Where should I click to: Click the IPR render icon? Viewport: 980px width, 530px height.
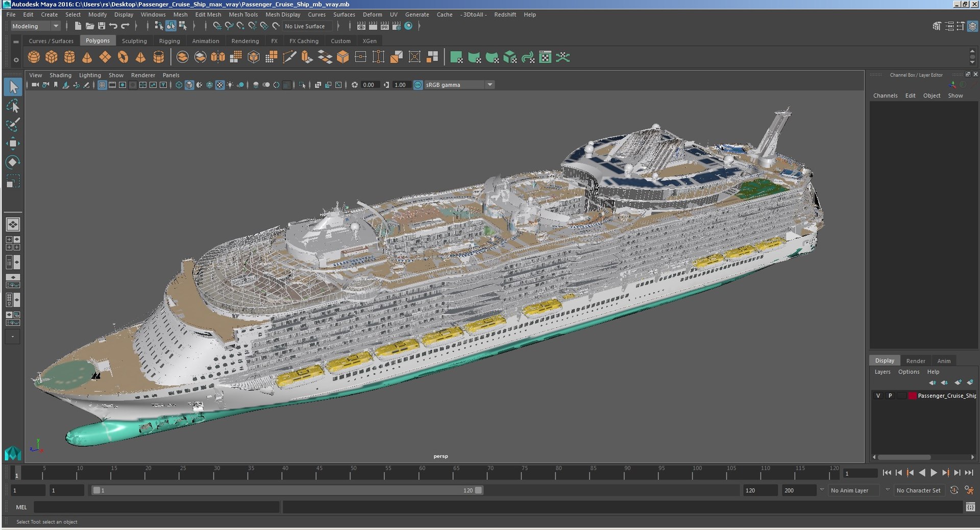(x=385, y=26)
